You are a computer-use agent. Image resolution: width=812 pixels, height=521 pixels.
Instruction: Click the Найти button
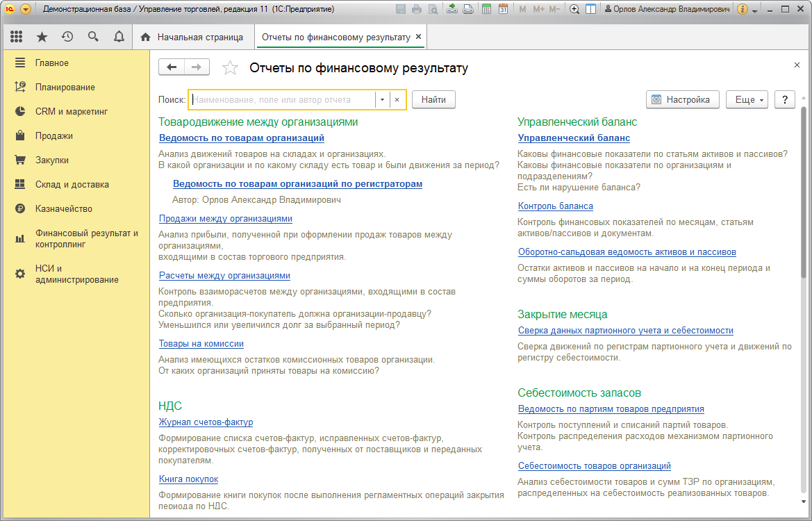pos(433,100)
